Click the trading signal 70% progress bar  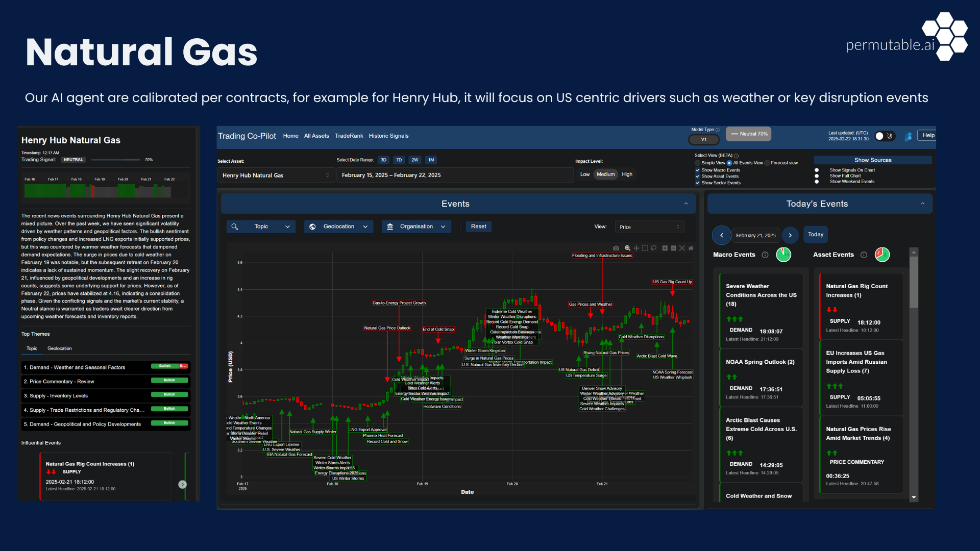tap(115, 160)
